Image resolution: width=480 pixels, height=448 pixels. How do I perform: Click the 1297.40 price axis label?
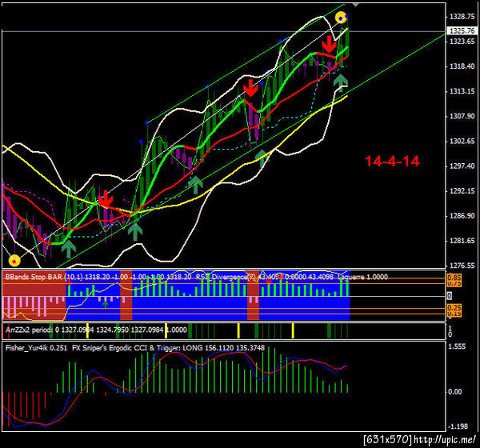[x=462, y=166]
